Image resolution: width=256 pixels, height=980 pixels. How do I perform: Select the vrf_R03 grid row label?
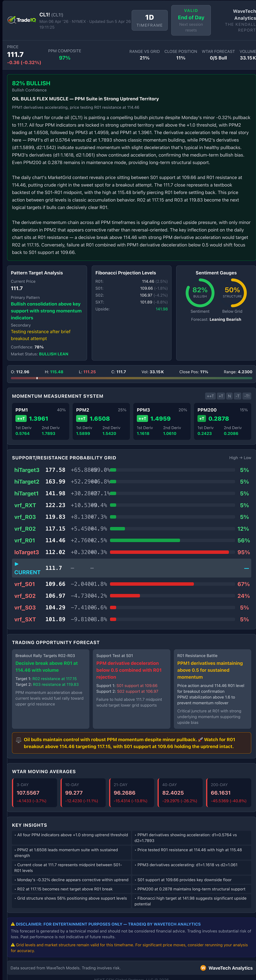(25, 517)
